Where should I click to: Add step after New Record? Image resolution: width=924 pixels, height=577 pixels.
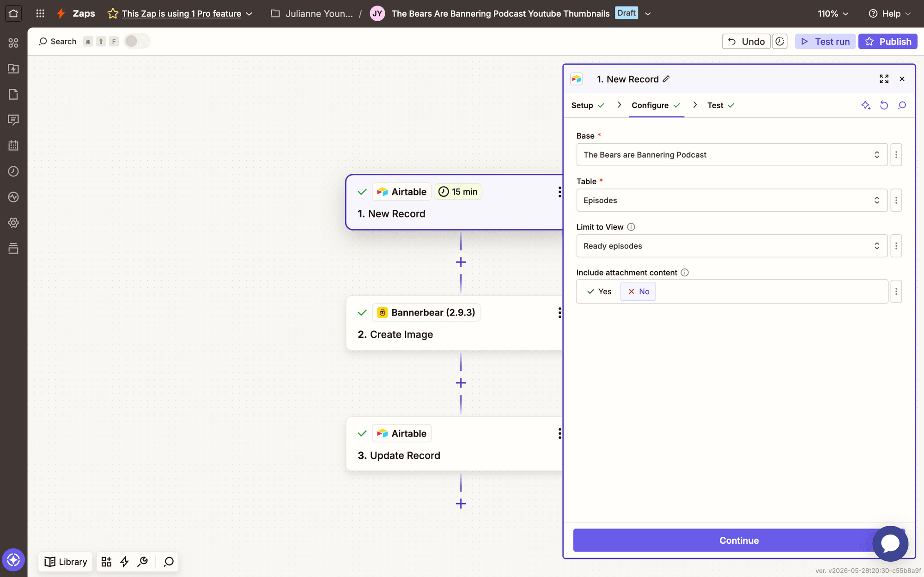click(461, 262)
